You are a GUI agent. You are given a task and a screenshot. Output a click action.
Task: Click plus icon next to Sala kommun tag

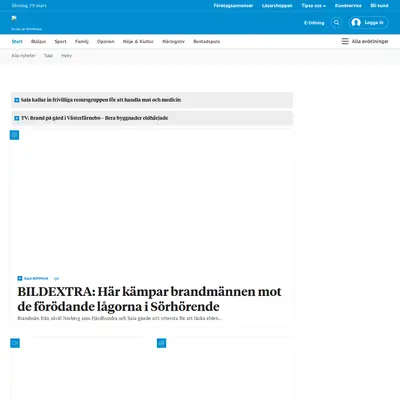[20, 278]
